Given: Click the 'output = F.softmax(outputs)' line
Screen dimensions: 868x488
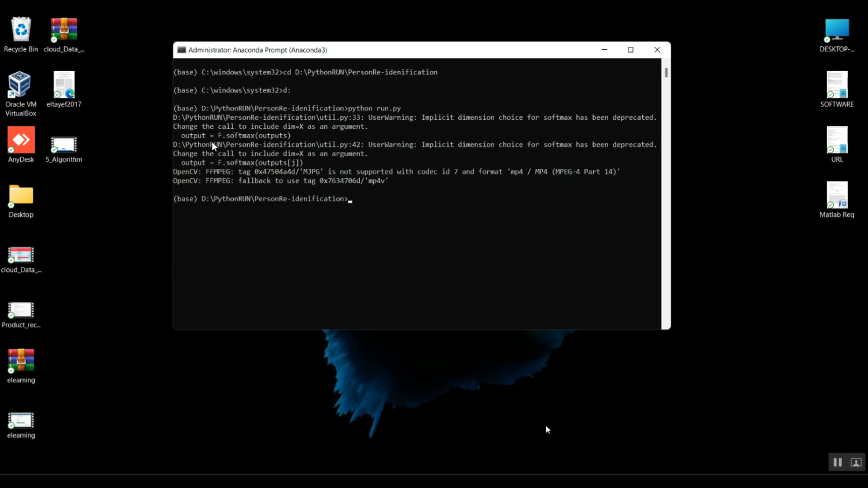Looking at the screenshot, I should click(236, 136).
